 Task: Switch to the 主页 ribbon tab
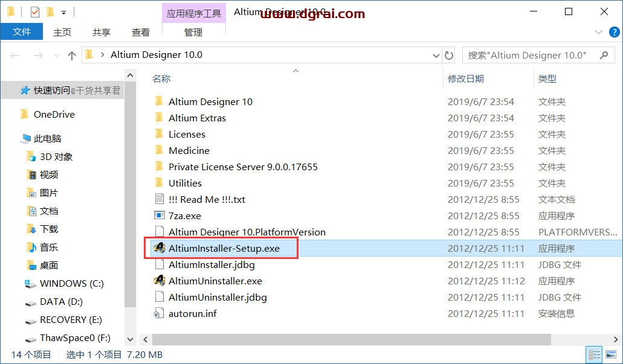click(x=62, y=32)
